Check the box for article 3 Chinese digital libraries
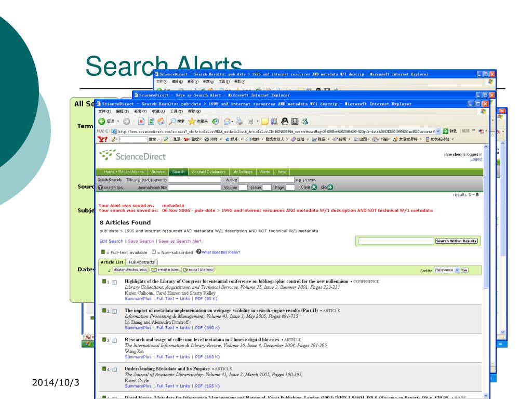 [x=115, y=341]
